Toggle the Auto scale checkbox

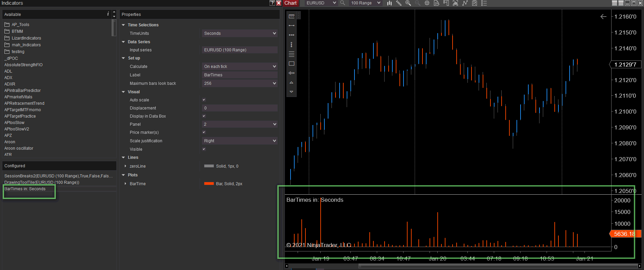coord(204,100)
